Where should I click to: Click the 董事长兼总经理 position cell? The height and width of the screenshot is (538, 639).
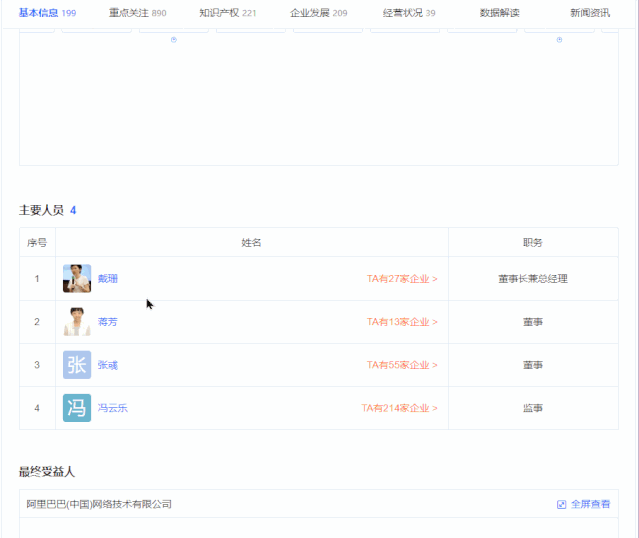tap(533, 279)
